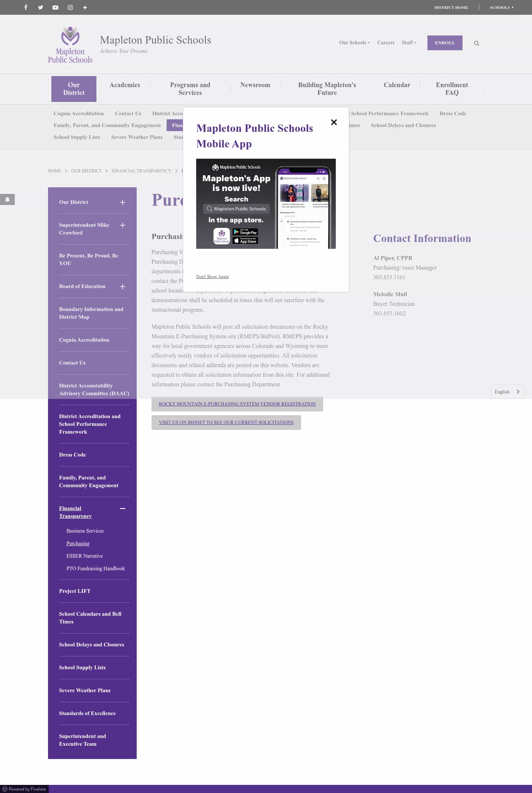This screenshot has height=793, width=532.
Task: Open Project LIFT sidebar item
Action: [75, 591]
